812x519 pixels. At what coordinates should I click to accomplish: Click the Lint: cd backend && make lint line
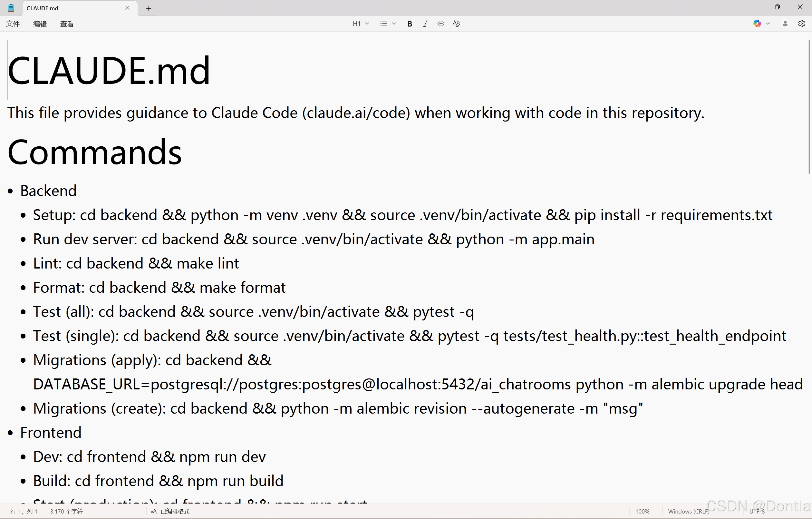click(136, 263)
